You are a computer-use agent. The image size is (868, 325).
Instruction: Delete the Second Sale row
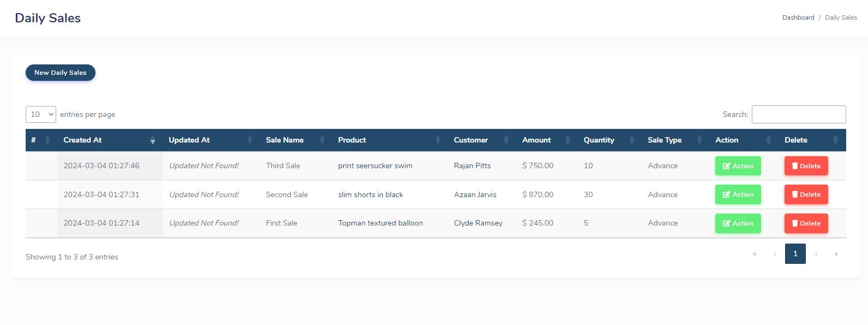click(x=806, y=194)
